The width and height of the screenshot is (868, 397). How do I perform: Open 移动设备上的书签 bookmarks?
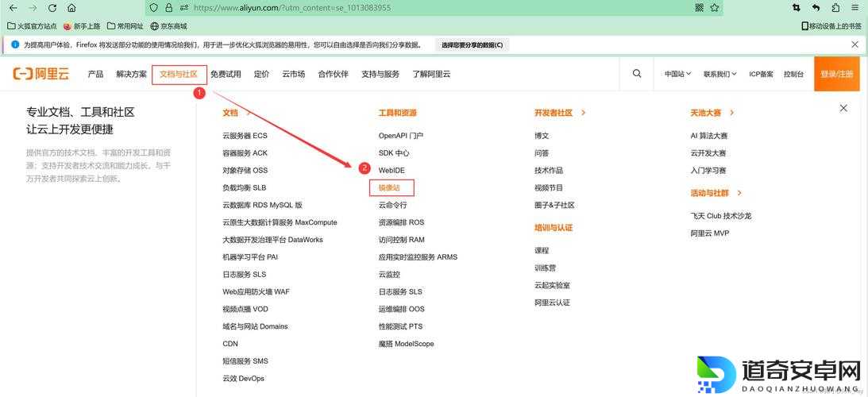click(831, 26)
